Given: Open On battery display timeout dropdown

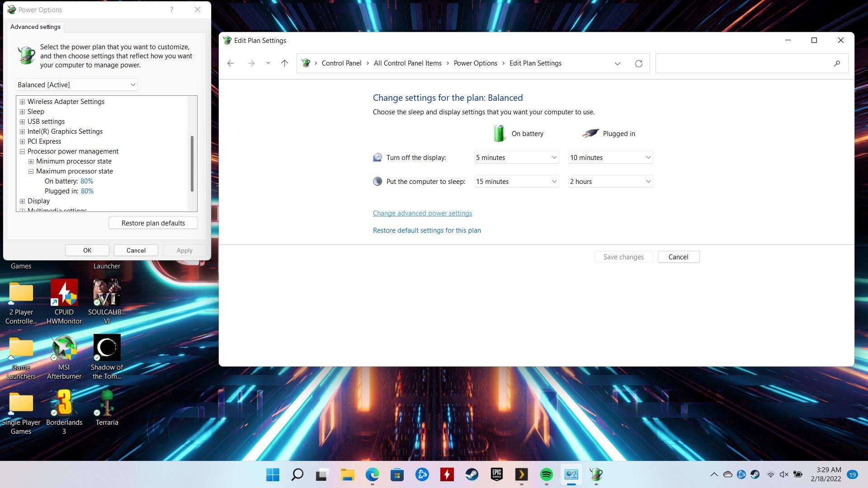Looking at the screenshot, I should pyautogui.click(x=516, y=158).
